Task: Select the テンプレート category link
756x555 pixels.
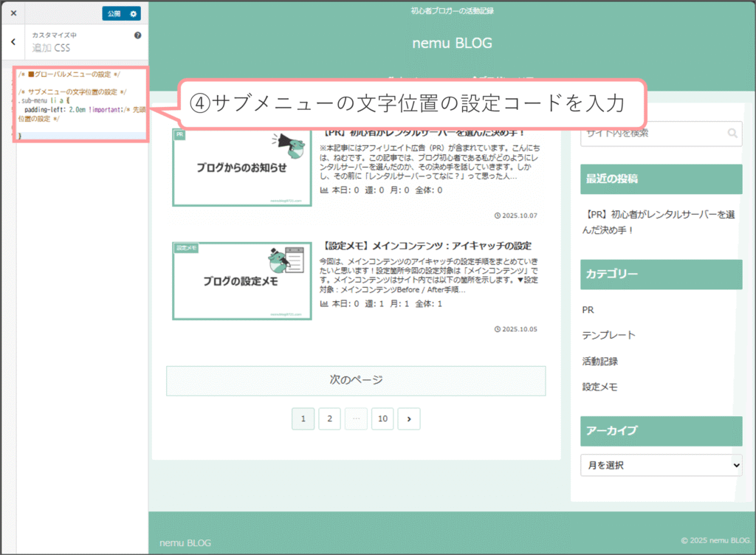Action: coord(608,335)
